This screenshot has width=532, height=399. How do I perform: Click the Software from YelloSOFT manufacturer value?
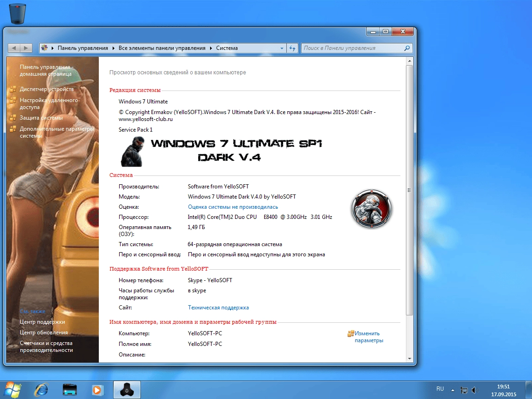coord(218,187)
